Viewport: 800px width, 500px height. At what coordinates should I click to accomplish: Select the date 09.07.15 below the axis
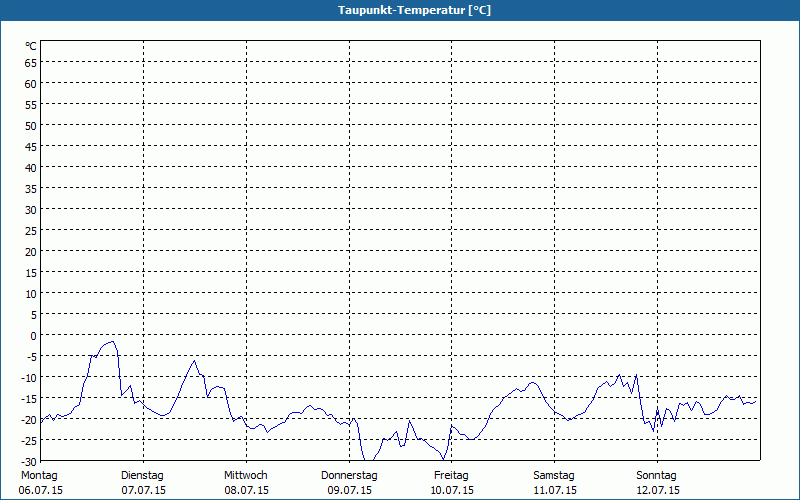349,490
